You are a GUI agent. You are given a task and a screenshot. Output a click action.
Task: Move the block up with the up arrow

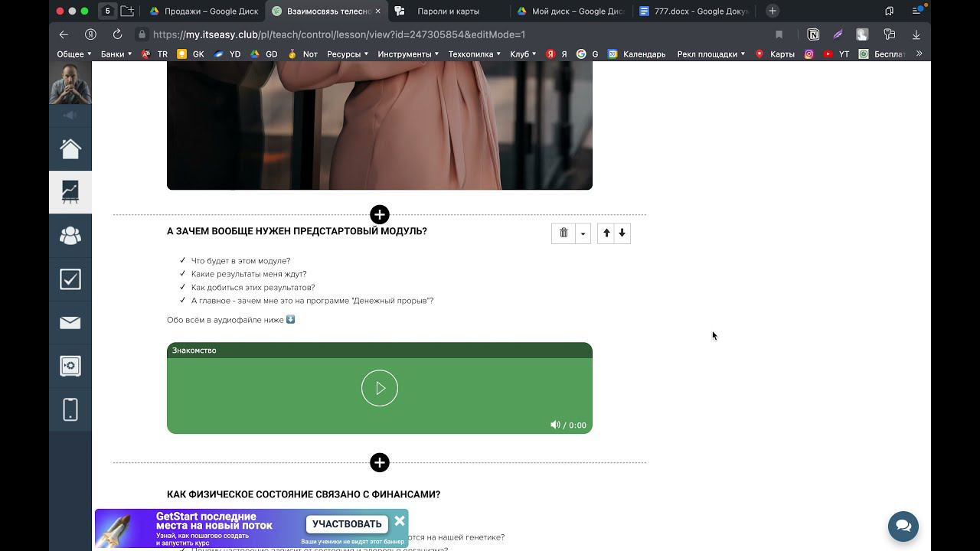(606, 233)
